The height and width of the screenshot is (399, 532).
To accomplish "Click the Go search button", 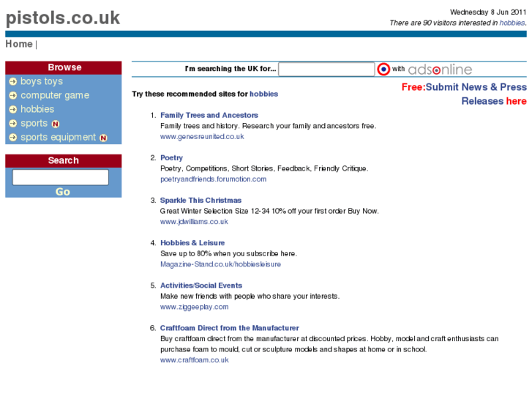I will [63, 192].
